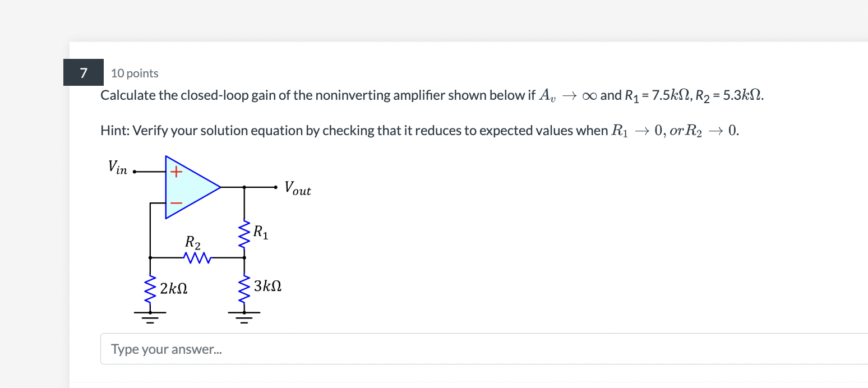
Task: Click the Vout output node dot
Action: coord(275,187)
